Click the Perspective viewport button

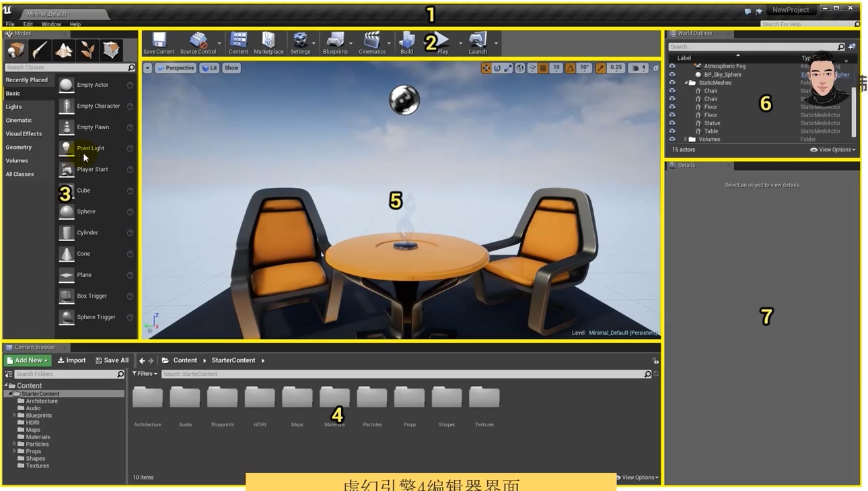click(x=176, y=68)
